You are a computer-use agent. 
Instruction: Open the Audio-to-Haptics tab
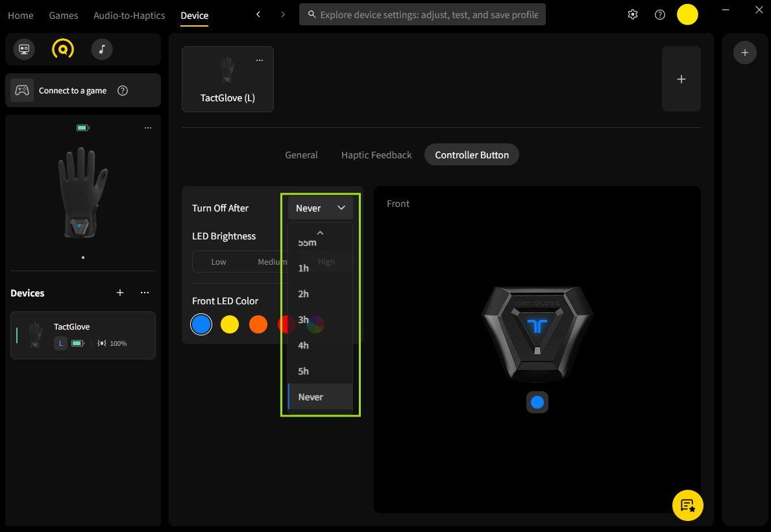(x=129, y=15)
